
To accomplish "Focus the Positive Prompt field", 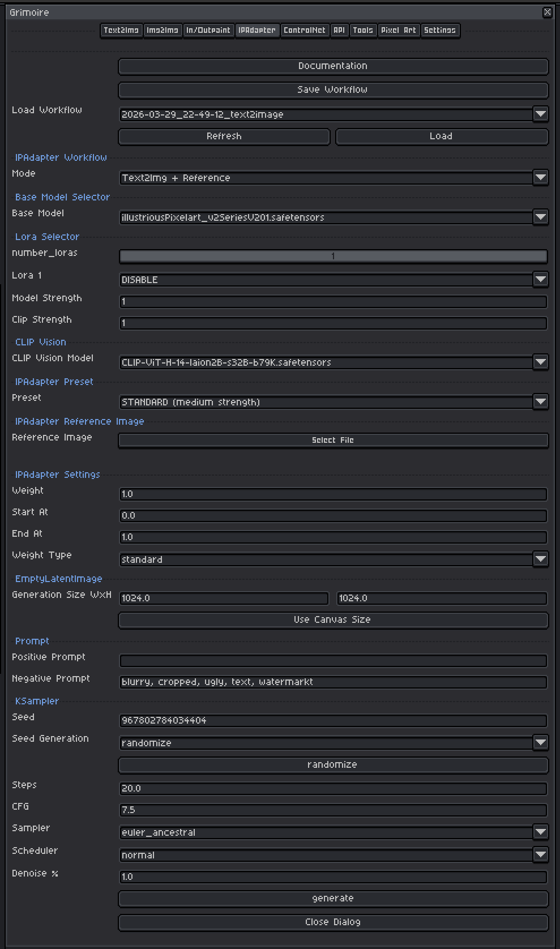I will point(333,661).
